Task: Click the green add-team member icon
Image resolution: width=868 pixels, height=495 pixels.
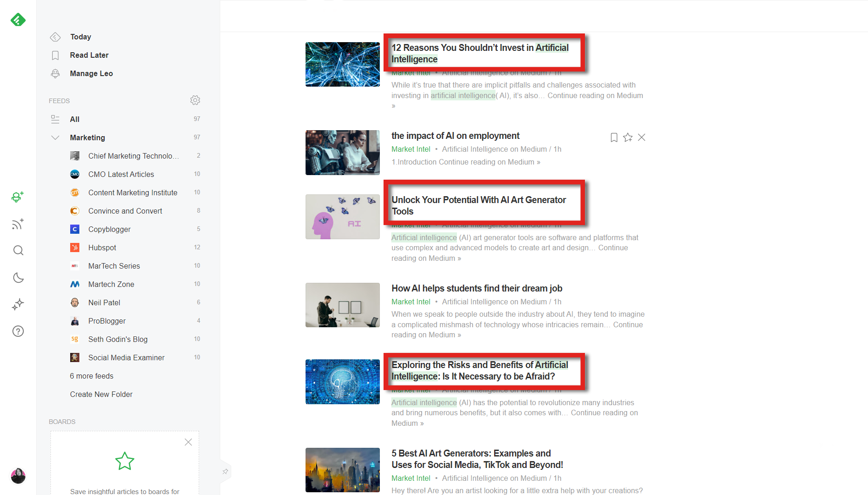Action: pos(17,197)
